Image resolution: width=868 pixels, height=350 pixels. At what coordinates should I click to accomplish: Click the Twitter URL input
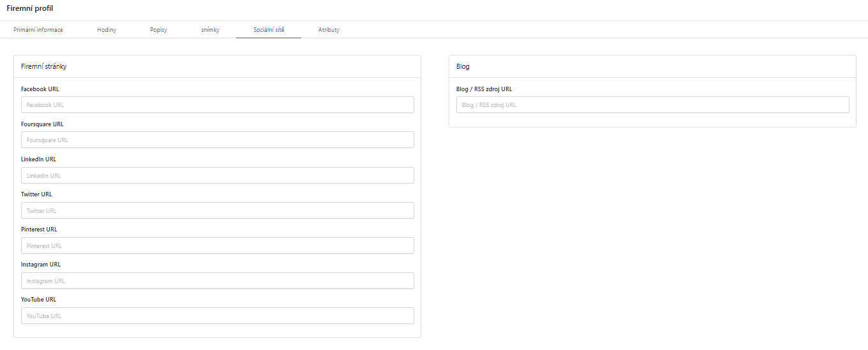218,210
